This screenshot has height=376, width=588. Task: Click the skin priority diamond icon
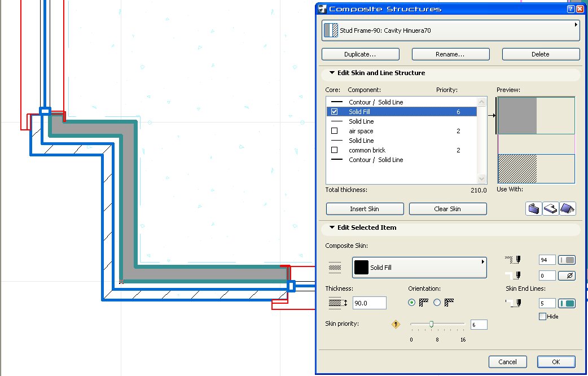396,324
